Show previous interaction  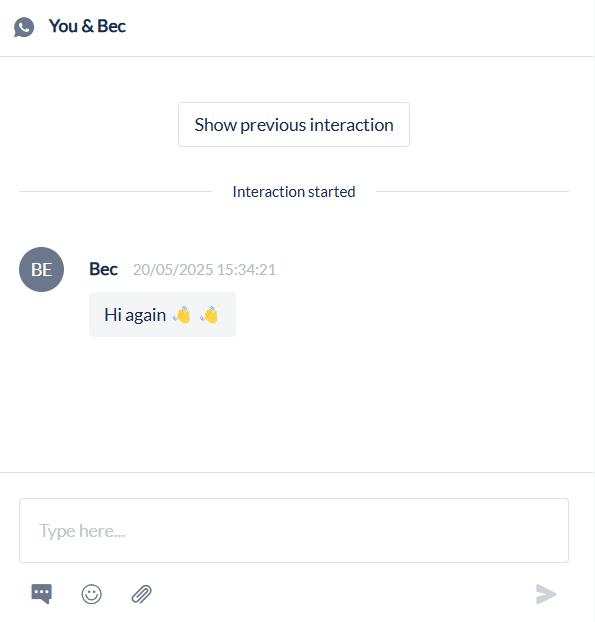pos(294,125)
